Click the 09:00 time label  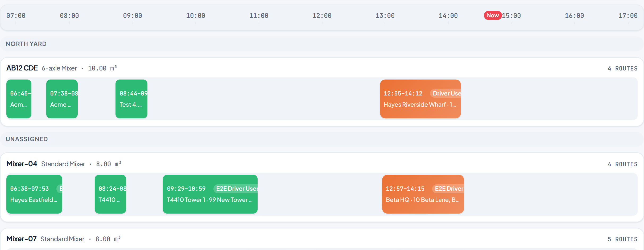[133, 16]
